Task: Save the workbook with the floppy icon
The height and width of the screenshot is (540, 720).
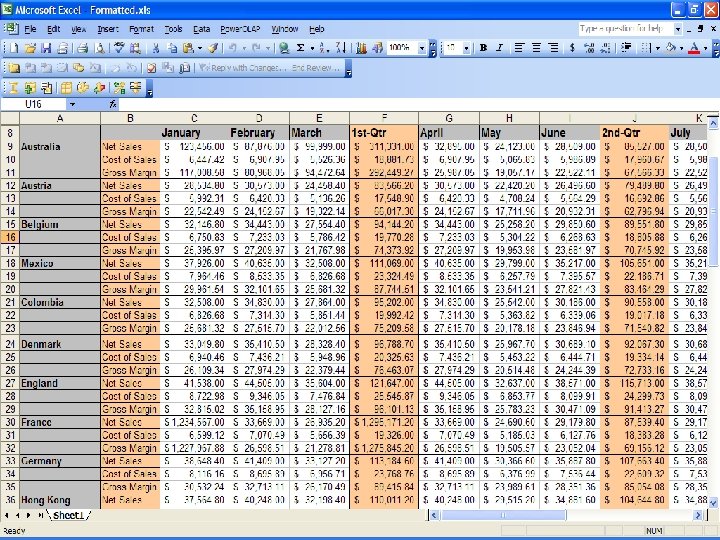Action: [x=46, y=48]
